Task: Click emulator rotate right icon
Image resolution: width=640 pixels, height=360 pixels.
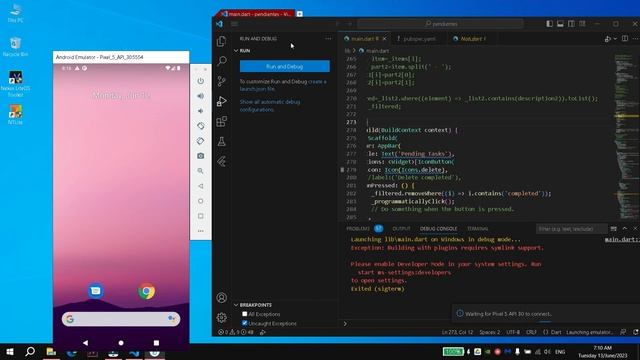Action: pyautogui.click(x=200, y=141)
